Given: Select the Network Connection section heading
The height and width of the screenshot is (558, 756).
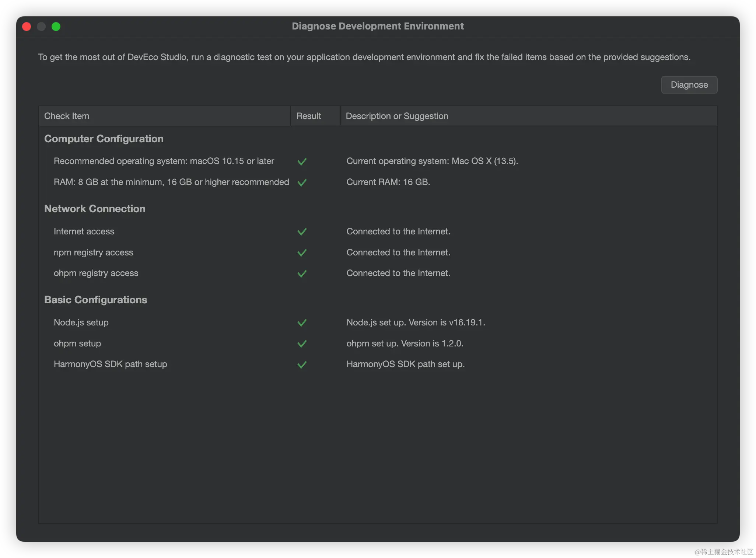Looking at the screenshot, I should (x=95, y=209).
